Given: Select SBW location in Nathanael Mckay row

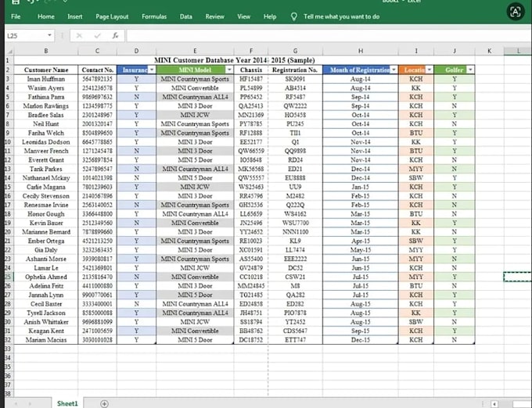Looking at the screenshot, I should click(x=416, y=178).
